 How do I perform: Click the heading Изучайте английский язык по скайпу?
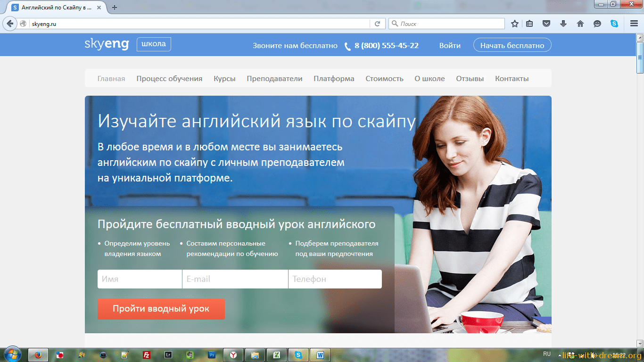tap(256, 121)
